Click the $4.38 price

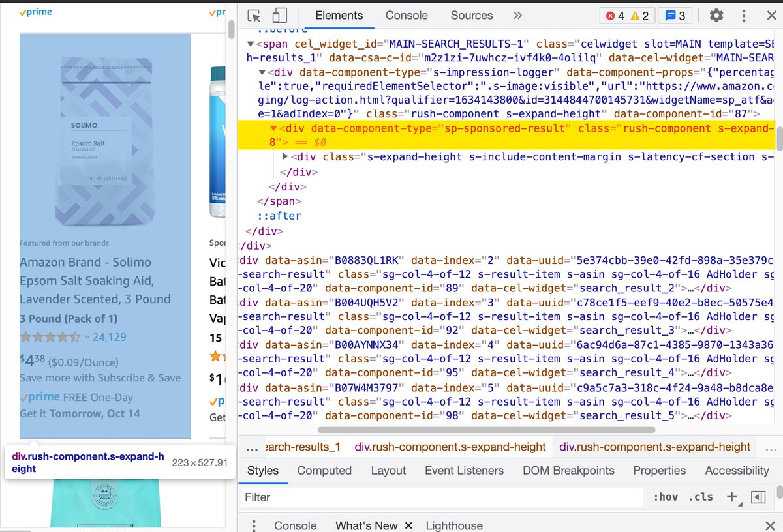33,361
